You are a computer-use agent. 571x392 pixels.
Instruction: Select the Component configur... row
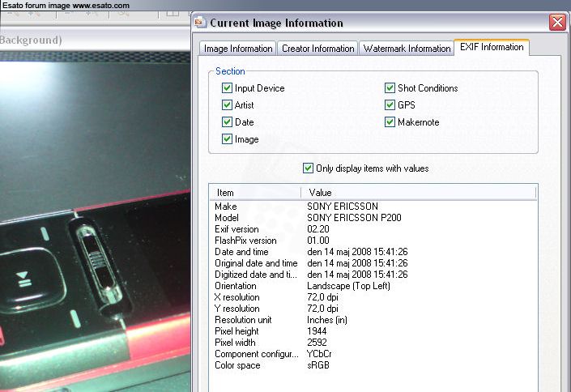click(x=373, y=353)
